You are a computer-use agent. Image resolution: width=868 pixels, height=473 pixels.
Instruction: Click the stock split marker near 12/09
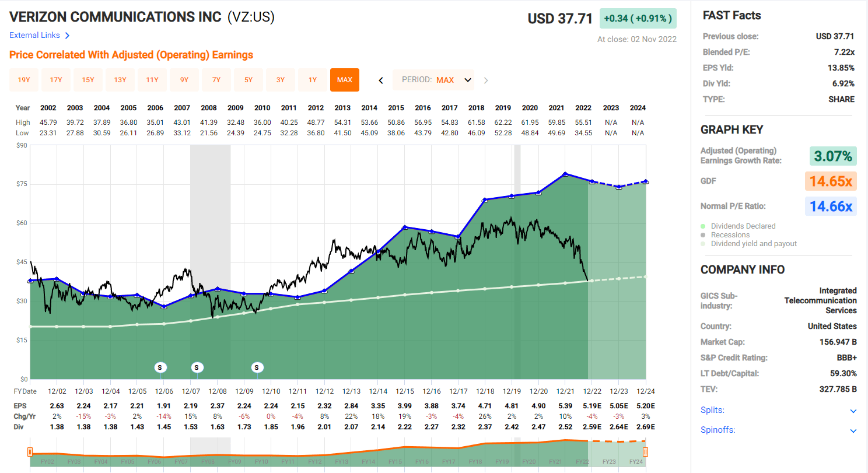257,367
